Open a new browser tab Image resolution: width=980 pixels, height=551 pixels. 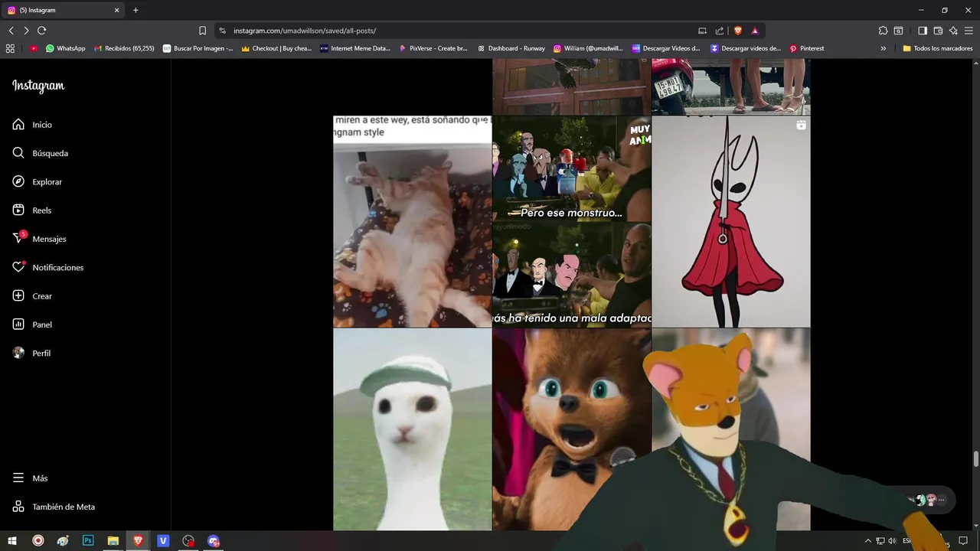[x=136, y=10]
